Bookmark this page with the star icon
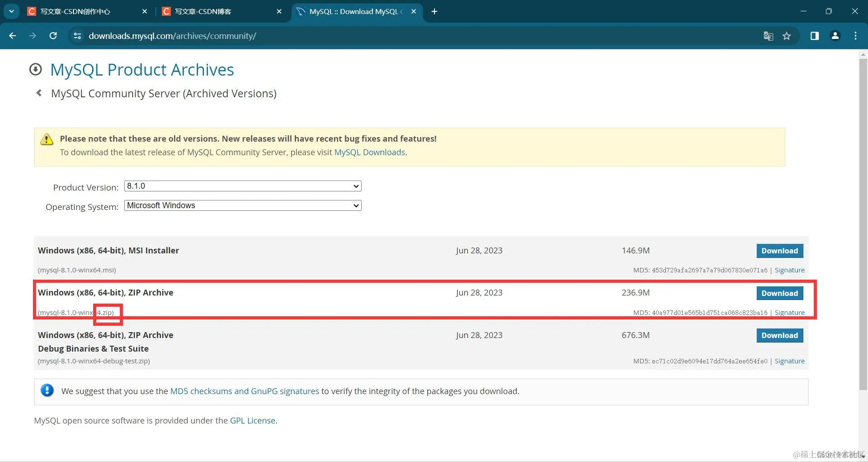The width and height of the screenshot is (868, 462). tap(787, 36)
